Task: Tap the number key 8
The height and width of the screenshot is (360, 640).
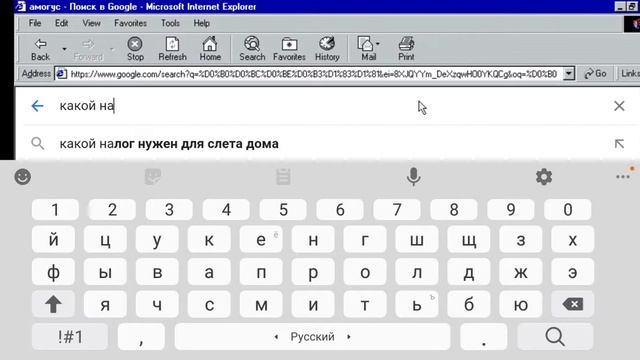Action: (454, 210)
